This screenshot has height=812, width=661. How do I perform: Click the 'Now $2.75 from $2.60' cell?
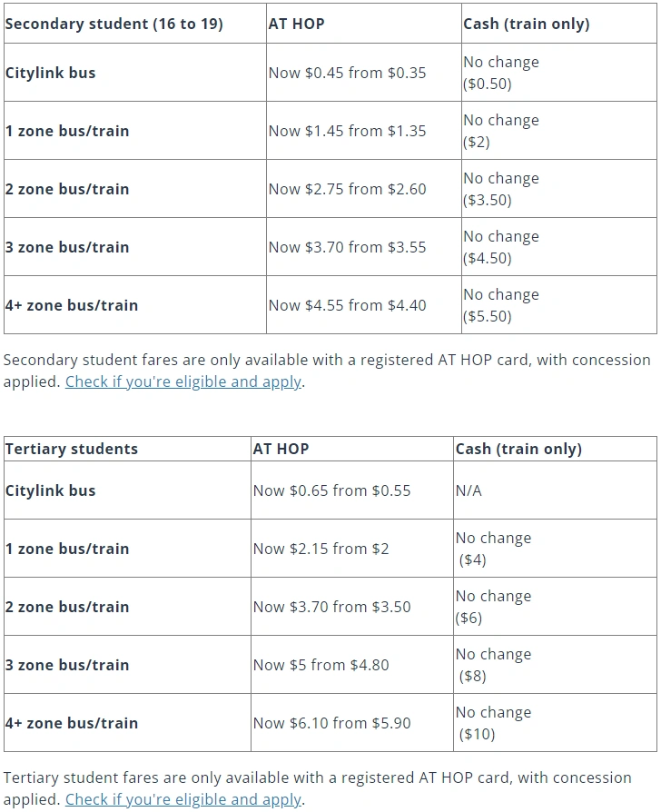pyautogui.click(x=347, y=189)
